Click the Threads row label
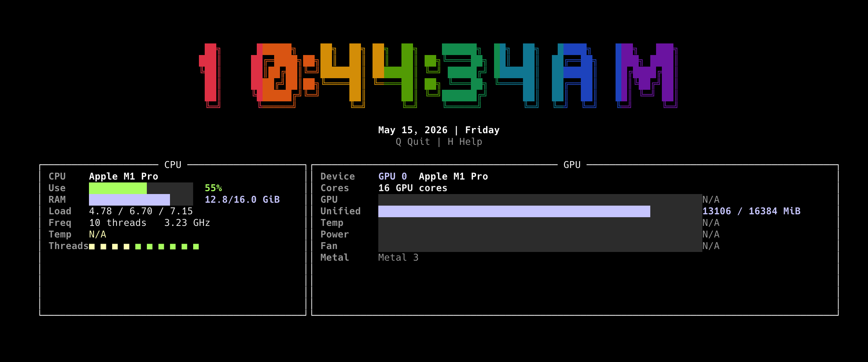The width and height of the screenshot is (868, 362). pos(69,246)
